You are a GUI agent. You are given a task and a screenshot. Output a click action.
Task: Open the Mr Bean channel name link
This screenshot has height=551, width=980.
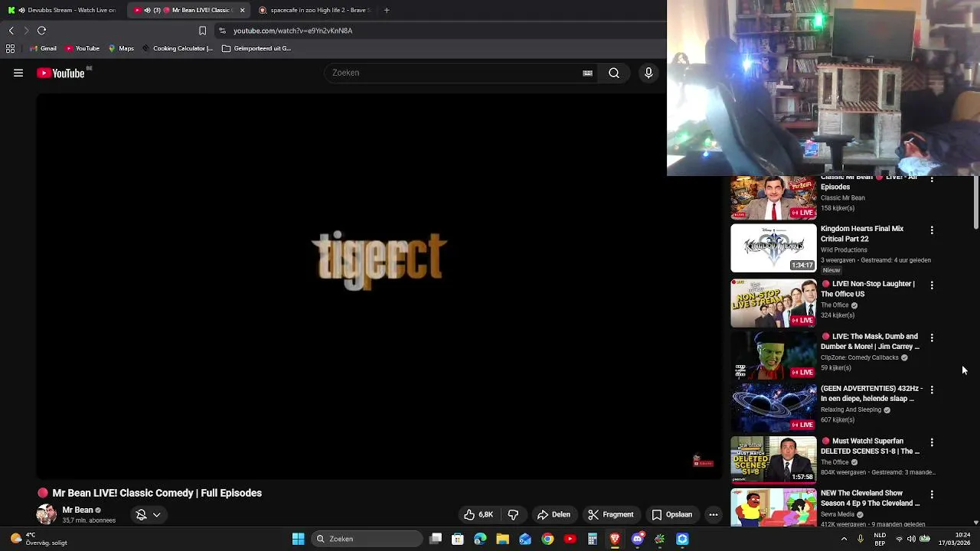coord(77,510)
